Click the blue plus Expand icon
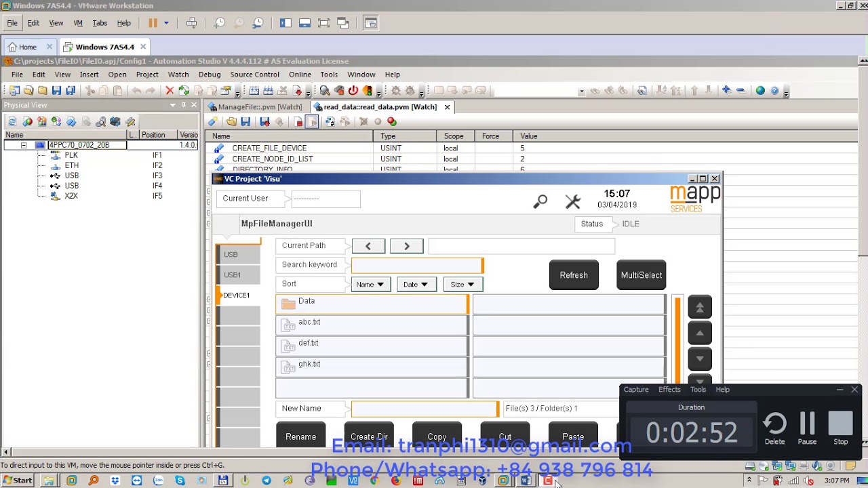 click(x=726, y=90)
